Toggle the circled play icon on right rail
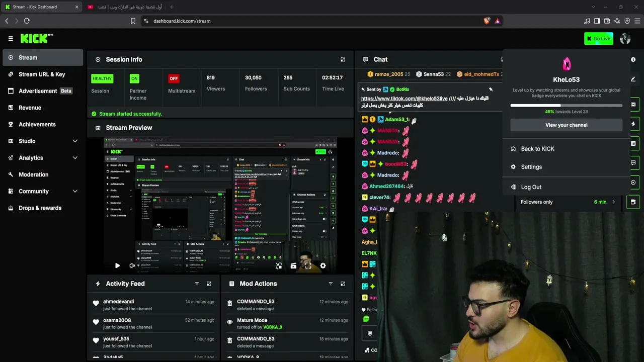Viewport: 644px width, 362px height. 633,183
